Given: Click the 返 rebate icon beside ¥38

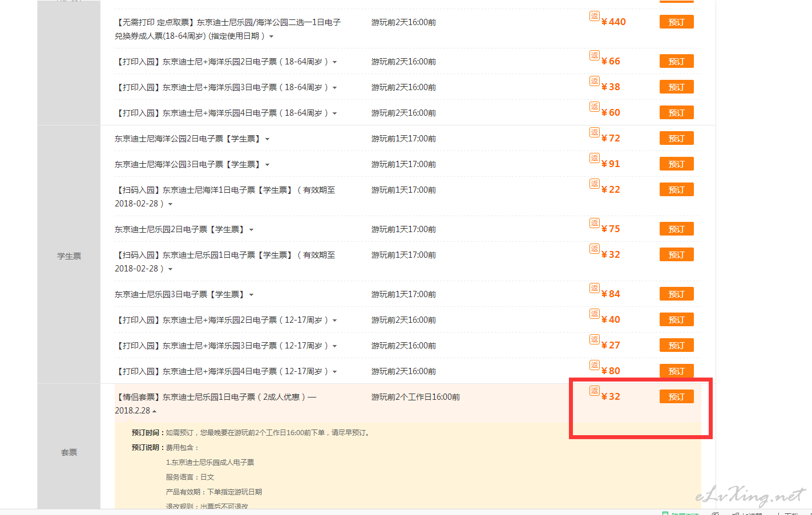Looking at the screenshot, I should [595, 81].
